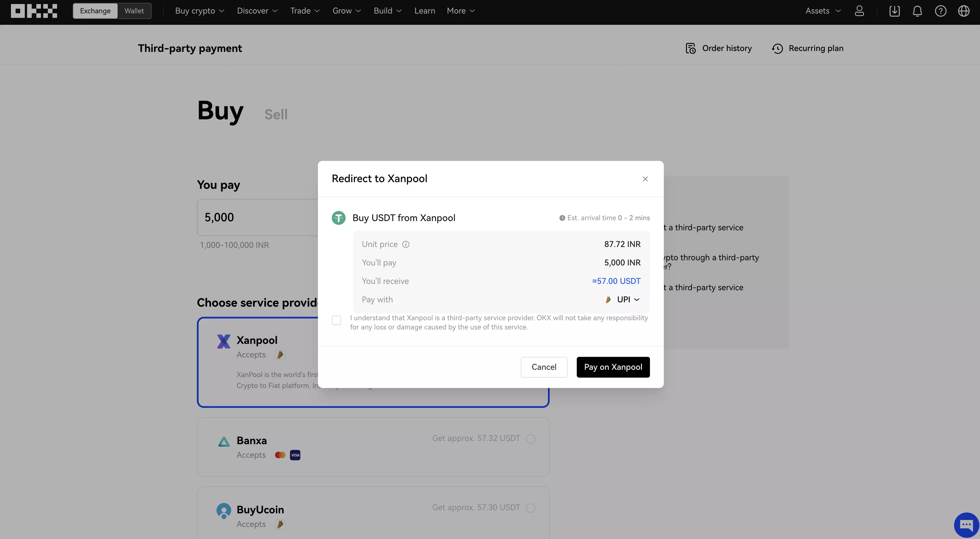Click Get approx. 57.32 USDT text

pos(476,439)
